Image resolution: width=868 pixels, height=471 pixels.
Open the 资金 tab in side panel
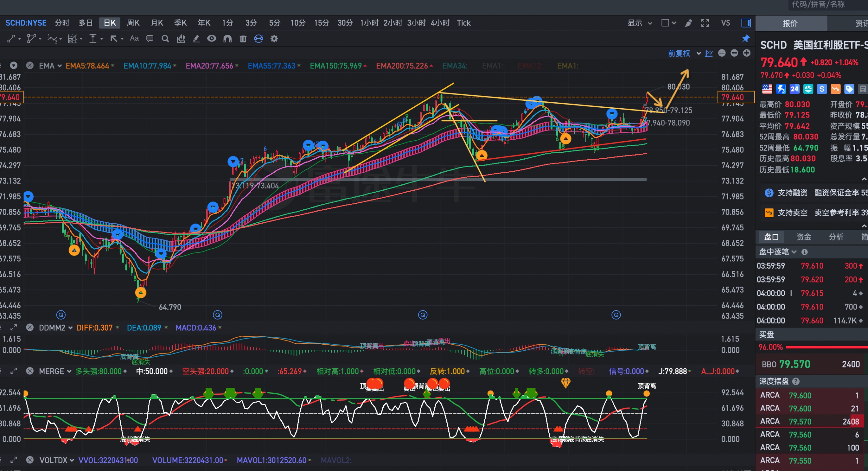coord(804,237)
